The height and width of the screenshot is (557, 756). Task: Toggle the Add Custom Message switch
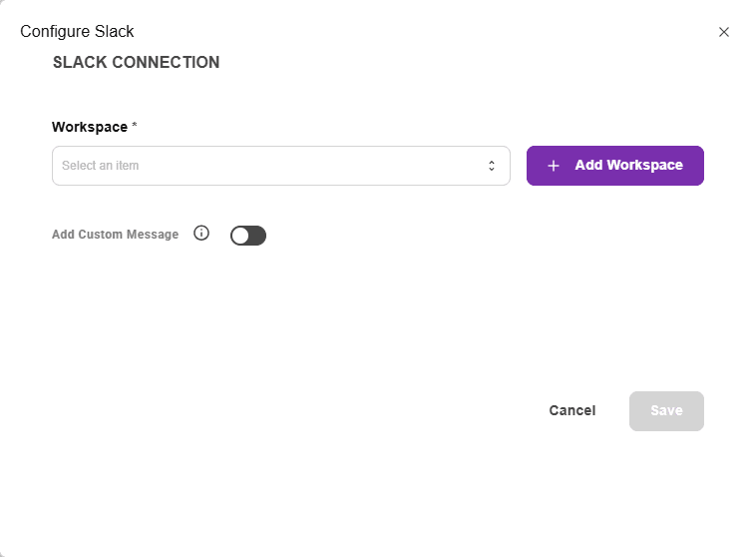coord(248,236)
